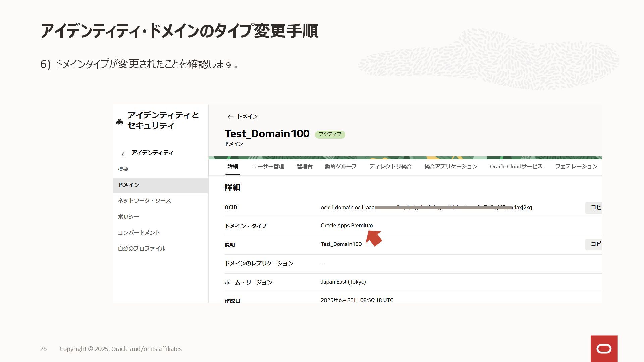Click the ホーム・リージョン label
644x362 pixels.
(248, 282)
